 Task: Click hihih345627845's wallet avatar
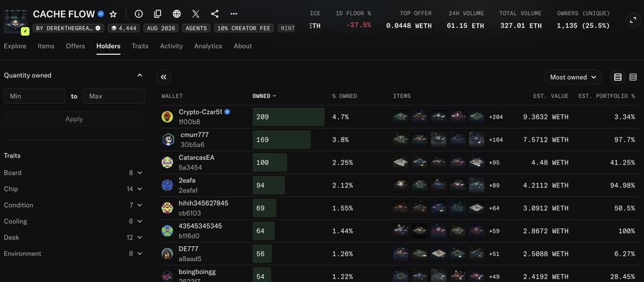[167, 208]
